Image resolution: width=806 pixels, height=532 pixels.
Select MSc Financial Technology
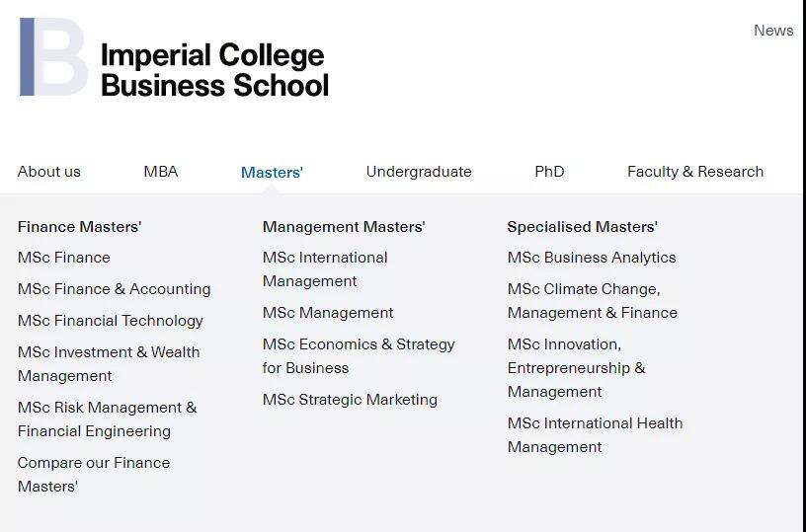(110, 321)
